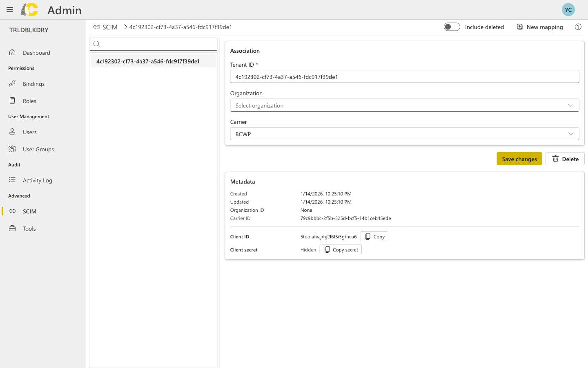
Task: Expand the Carrier dropdown showing BCWP
Action: pyautogui.click(x=405, y=134)
